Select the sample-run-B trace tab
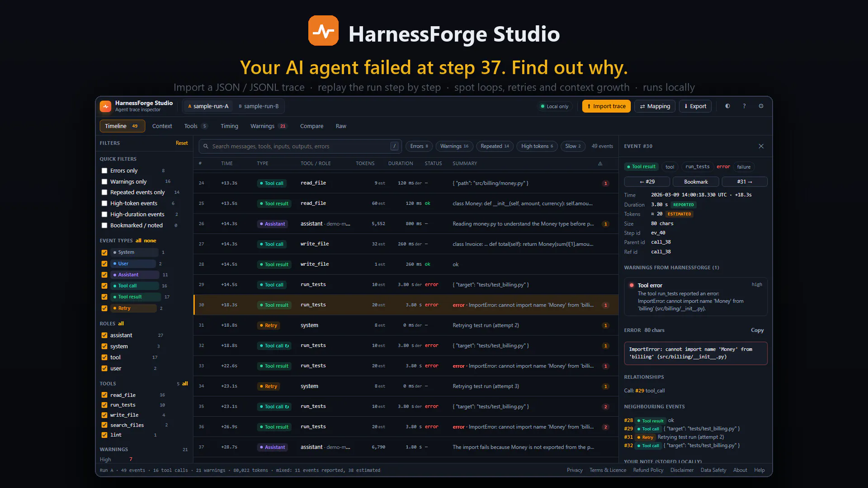The width and height of the screenshot is (868, 488). click(259, 106)
